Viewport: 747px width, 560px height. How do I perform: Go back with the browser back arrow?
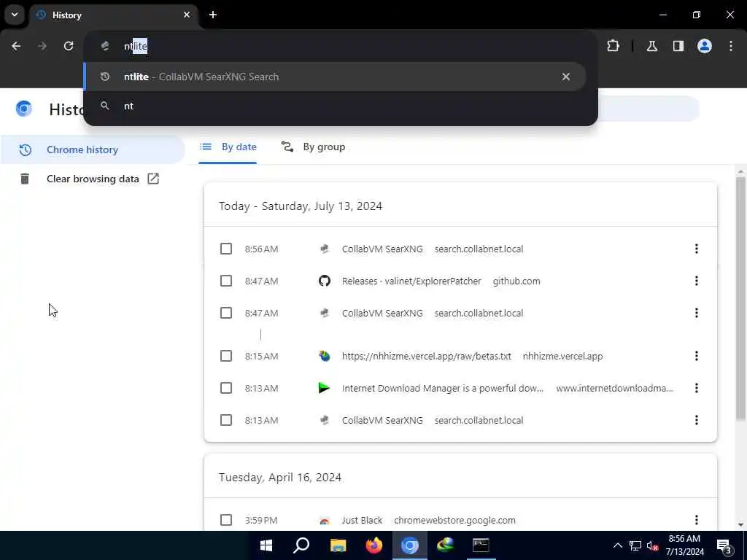(16, 46)
